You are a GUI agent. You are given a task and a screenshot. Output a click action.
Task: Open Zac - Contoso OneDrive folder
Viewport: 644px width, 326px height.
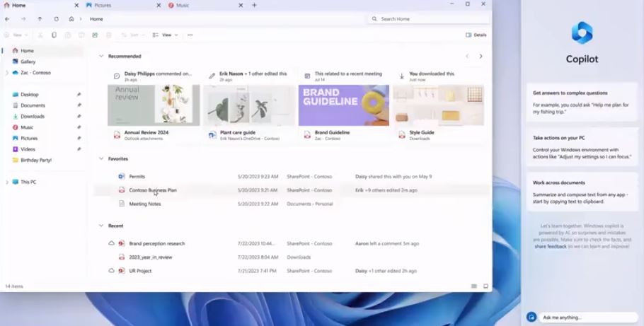[35, 73]
